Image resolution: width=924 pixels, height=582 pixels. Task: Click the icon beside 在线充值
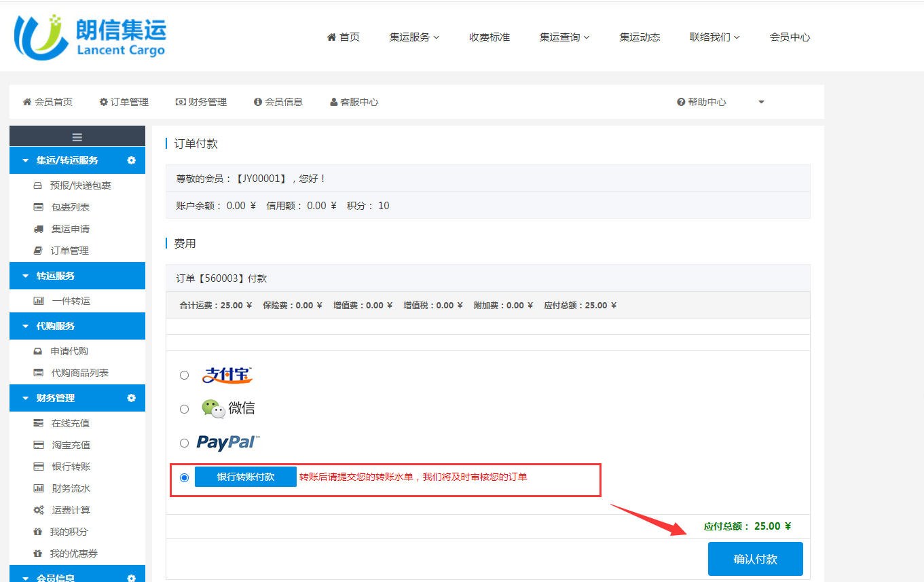(38, 423)
